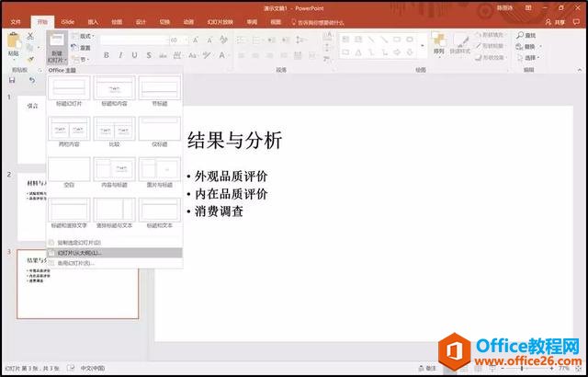Open the File (文件) tab

[16, 22]
